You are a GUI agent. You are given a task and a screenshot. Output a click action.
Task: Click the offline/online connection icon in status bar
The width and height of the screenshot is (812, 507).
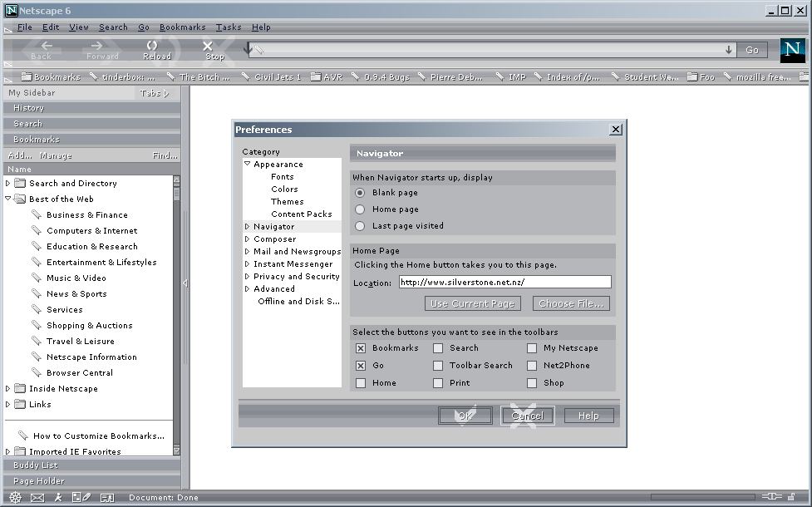[771, 497]
